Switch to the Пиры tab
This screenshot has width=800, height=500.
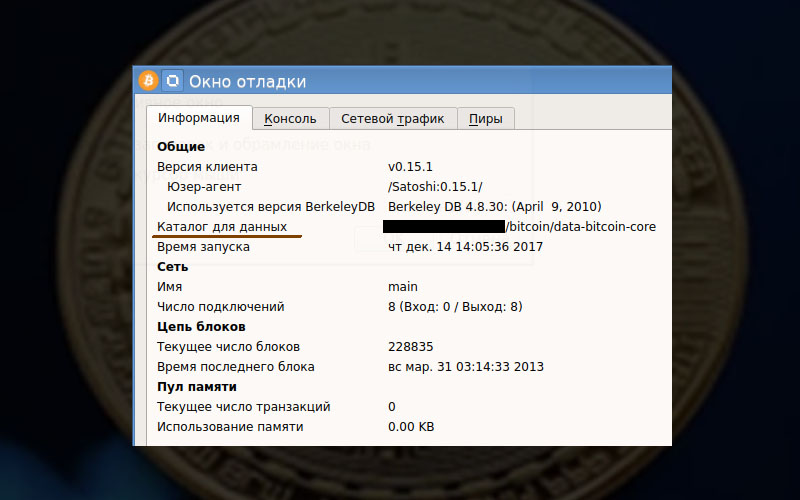486,118
